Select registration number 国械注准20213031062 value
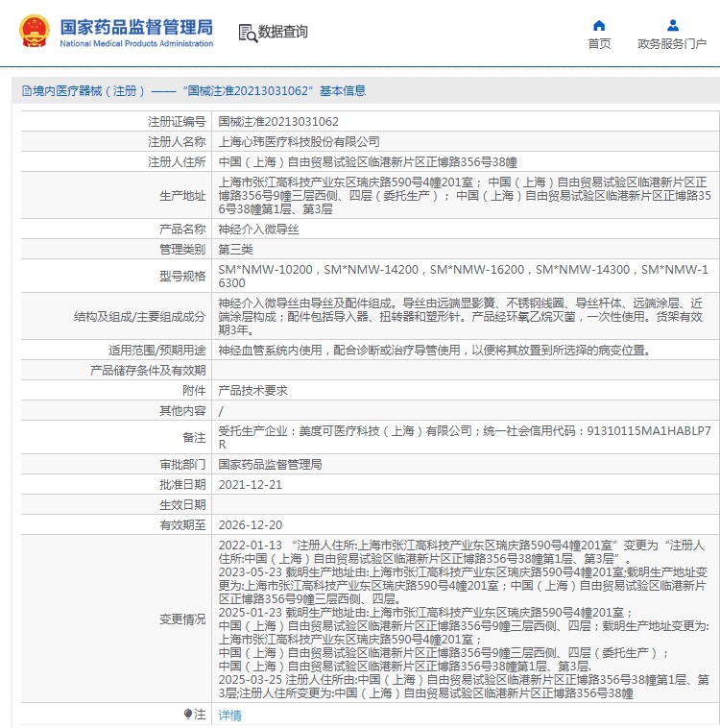Image resolution: width=720 pixels, height=728 pixels. point(278,122)
